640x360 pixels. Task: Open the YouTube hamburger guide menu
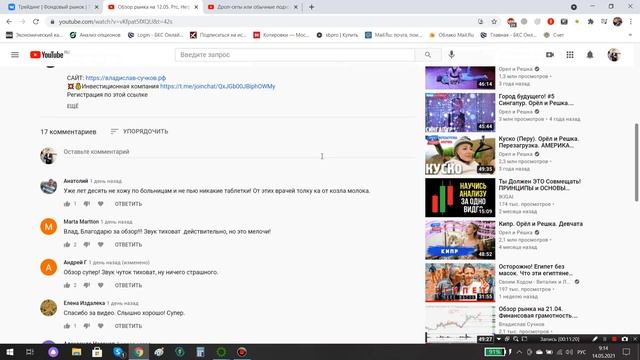pos(15,55)
